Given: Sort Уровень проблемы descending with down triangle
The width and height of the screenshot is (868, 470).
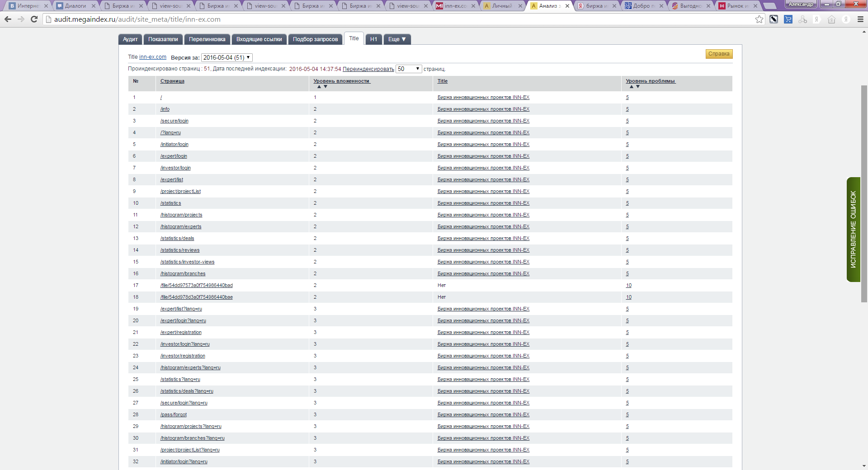Looking at the screenshot, I should point(638,86).
